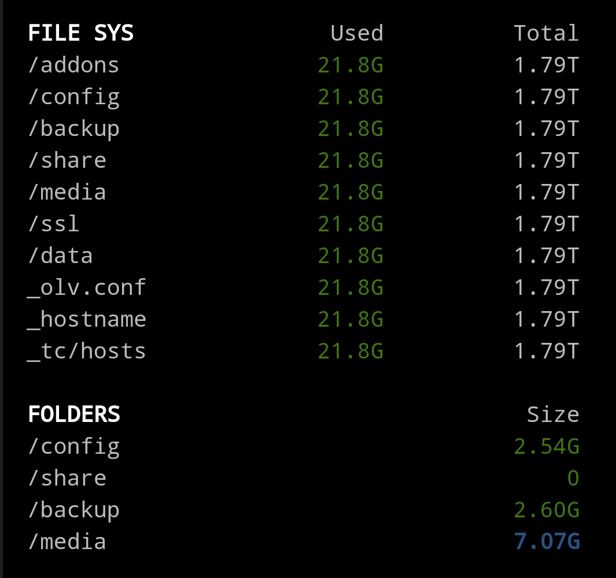Viewport: 616px width, 578px height.
Task: Select the /addons file system row
Action: [303, 65]
